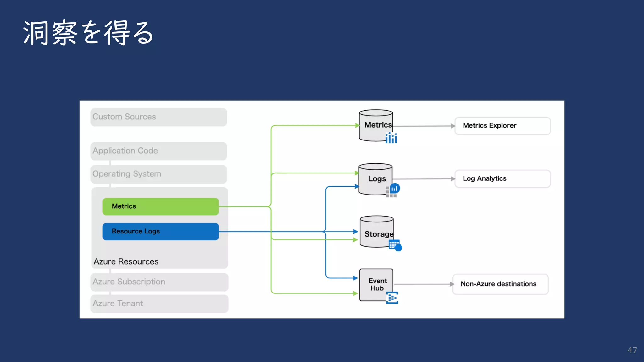Click the Metrics bar-chart icon

391,138
